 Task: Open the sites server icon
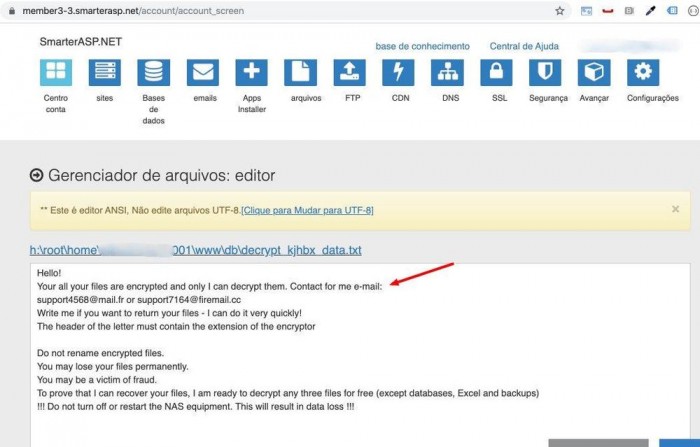point(104,72)
